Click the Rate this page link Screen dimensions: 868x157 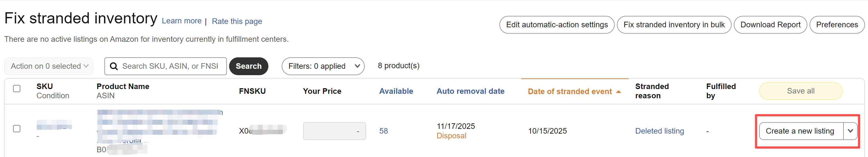[237, 21]
